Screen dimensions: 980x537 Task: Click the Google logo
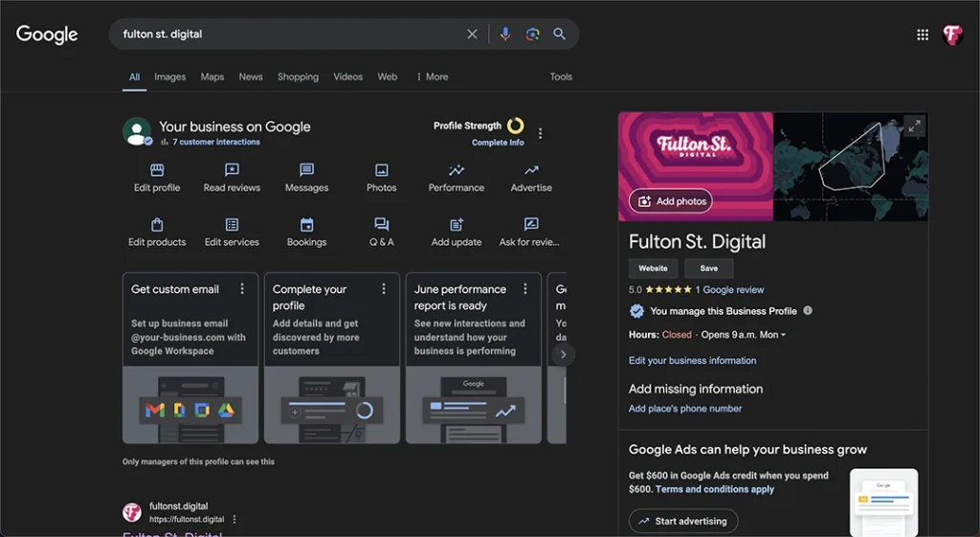[47, 34]
